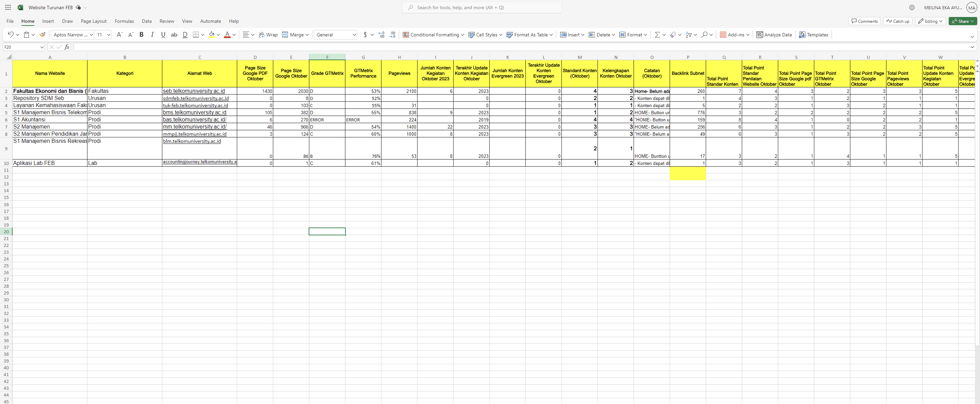Viewport: 980px width, 404px height.
Task: Apply yellow fill color bucket
Action: [x=212, y=35]
